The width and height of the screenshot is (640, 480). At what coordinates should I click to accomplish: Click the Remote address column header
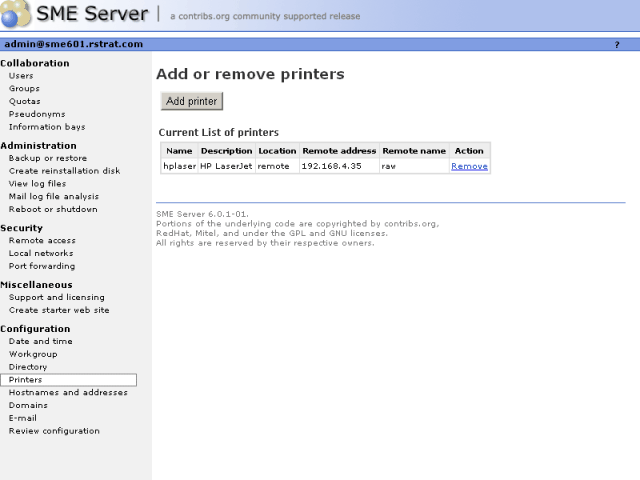click(x=339, y=151)
